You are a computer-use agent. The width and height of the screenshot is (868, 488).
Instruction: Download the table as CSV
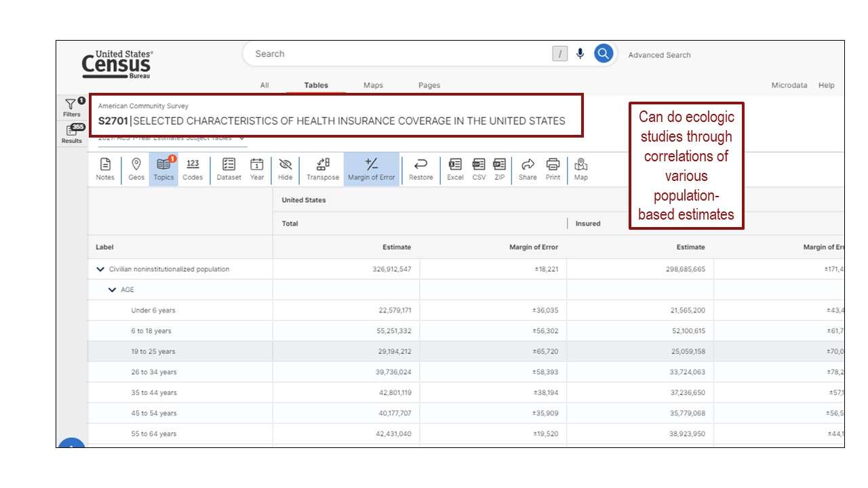(x=478, y=168)
